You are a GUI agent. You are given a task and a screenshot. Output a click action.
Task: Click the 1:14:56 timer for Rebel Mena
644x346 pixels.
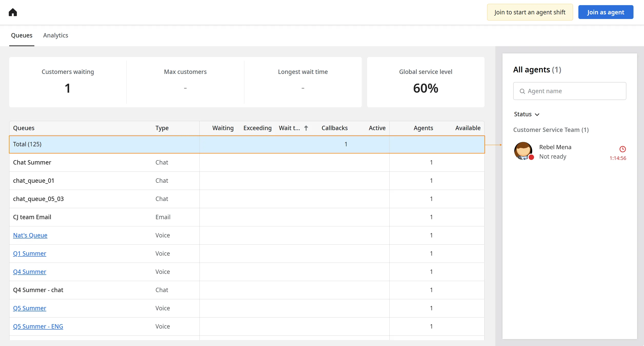pyautogui.click(x=618, y=158)
